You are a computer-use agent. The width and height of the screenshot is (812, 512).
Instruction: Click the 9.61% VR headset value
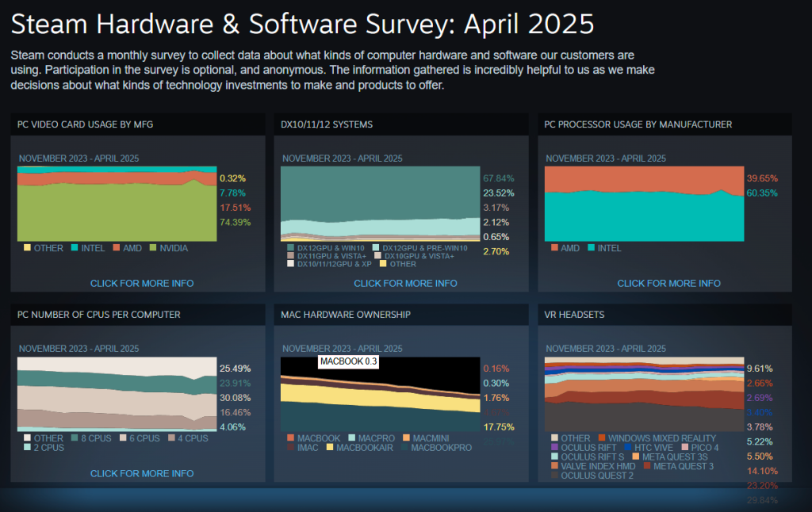760,369
